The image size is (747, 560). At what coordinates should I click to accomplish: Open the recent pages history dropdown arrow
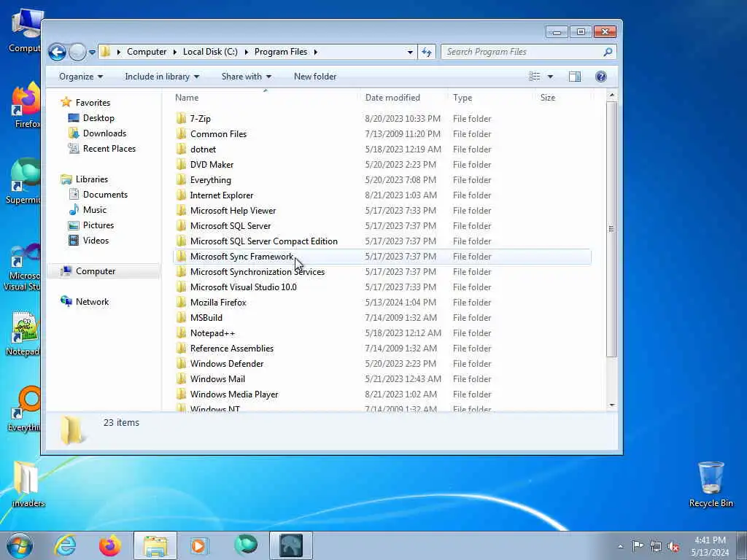[x=92, y=52]
